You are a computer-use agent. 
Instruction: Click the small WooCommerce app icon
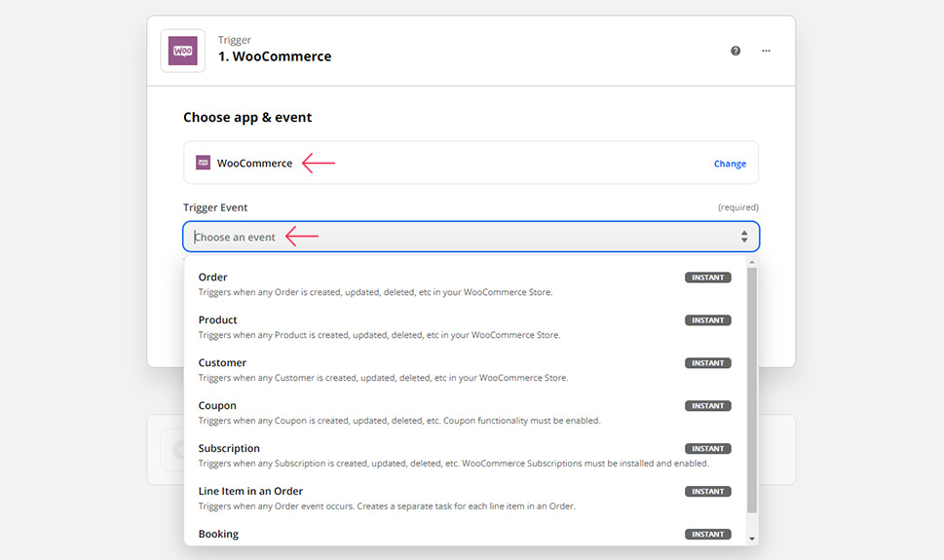pos(203,163)
